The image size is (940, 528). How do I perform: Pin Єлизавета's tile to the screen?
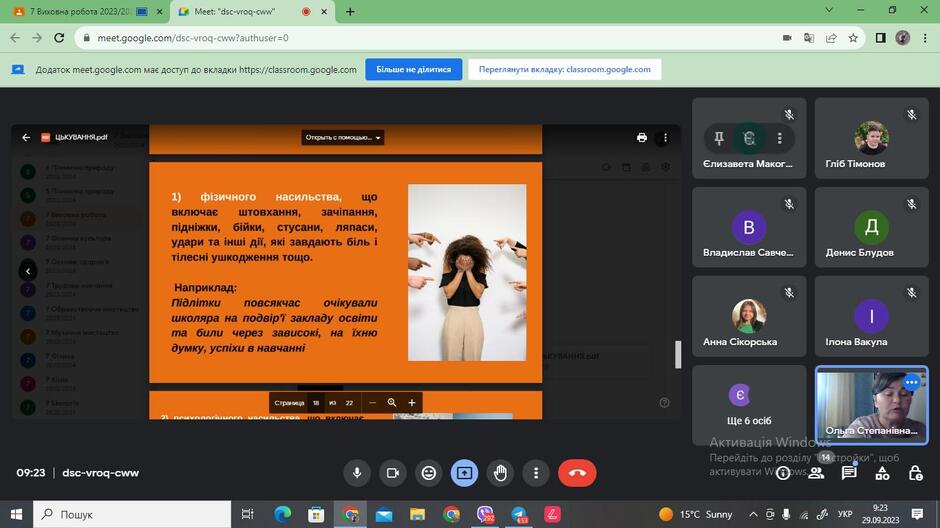pyautogui.click(x=718, y=138)
